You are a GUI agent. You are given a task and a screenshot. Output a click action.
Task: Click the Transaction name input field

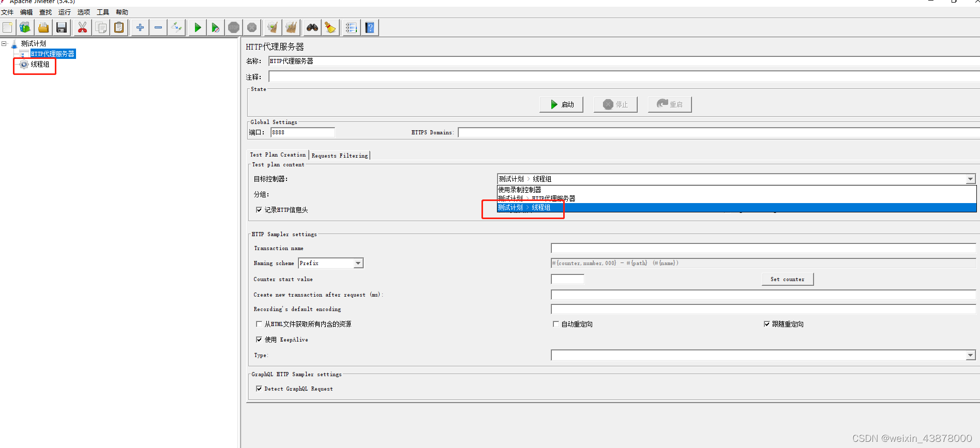[x=763, y=249]
